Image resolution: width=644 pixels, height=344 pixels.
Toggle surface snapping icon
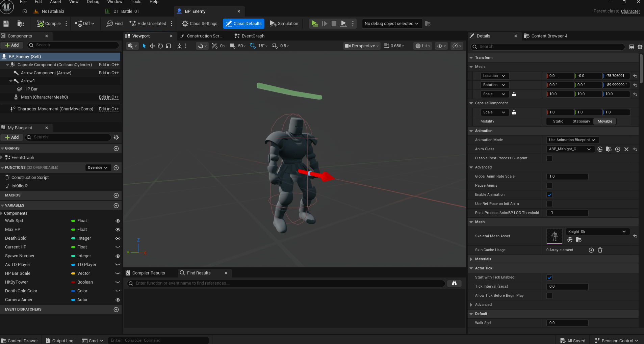(201, 46)
